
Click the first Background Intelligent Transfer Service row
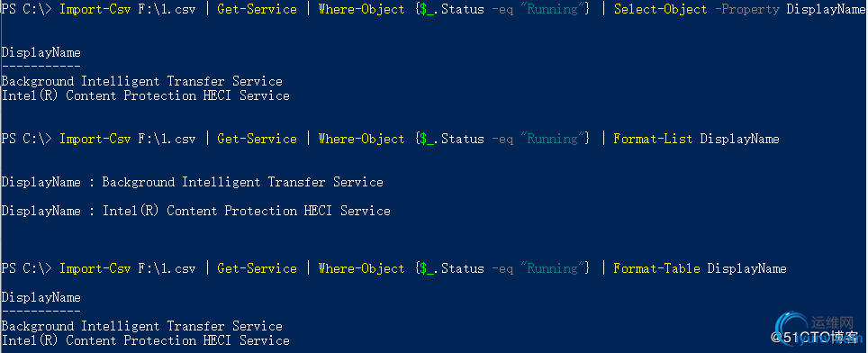(x=141, y=81)
